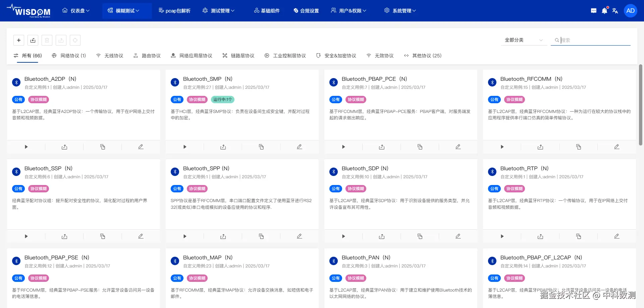644x308 pixels.
Task: Edit the Bluetooth_SMP card
Action: (300, 147)
